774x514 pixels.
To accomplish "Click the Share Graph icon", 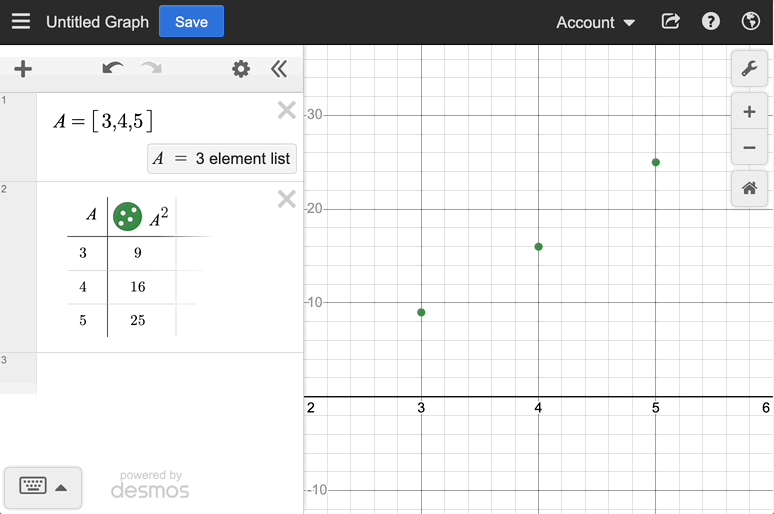I will pos(671,21).
